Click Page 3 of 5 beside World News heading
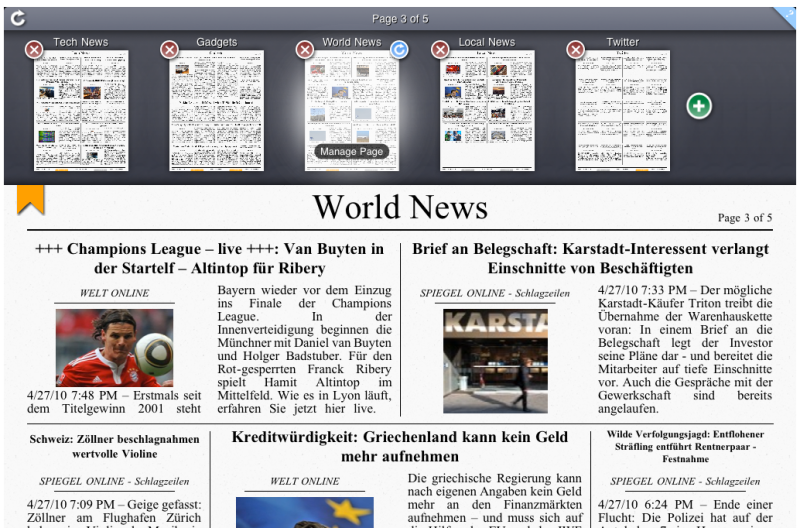 (745, 218)
